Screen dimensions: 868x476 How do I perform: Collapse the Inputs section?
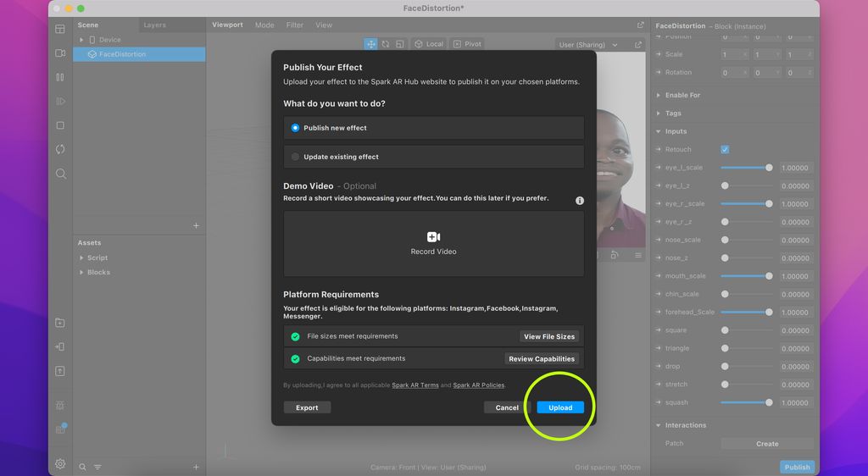point(658,131)
